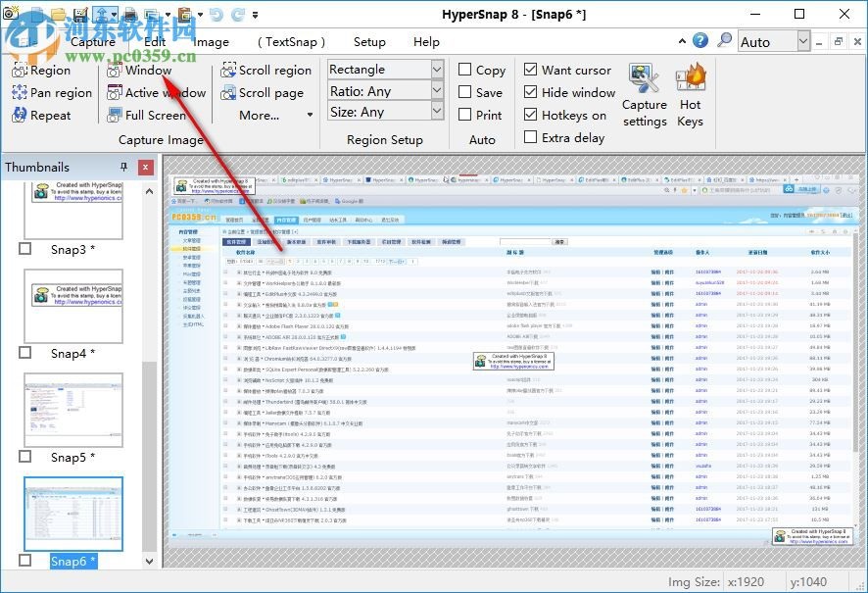Open the Setup menu tab

click(x=369, y=42)
